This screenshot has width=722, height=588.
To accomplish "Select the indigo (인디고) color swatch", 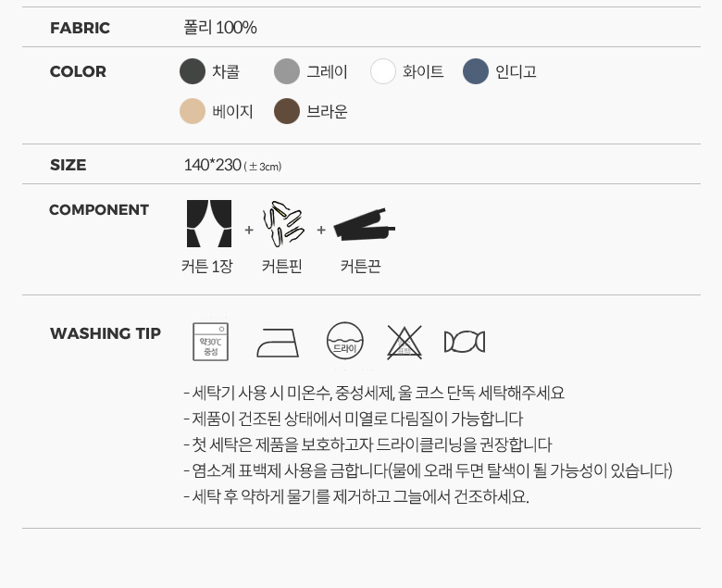I will [x=476, y=71].
